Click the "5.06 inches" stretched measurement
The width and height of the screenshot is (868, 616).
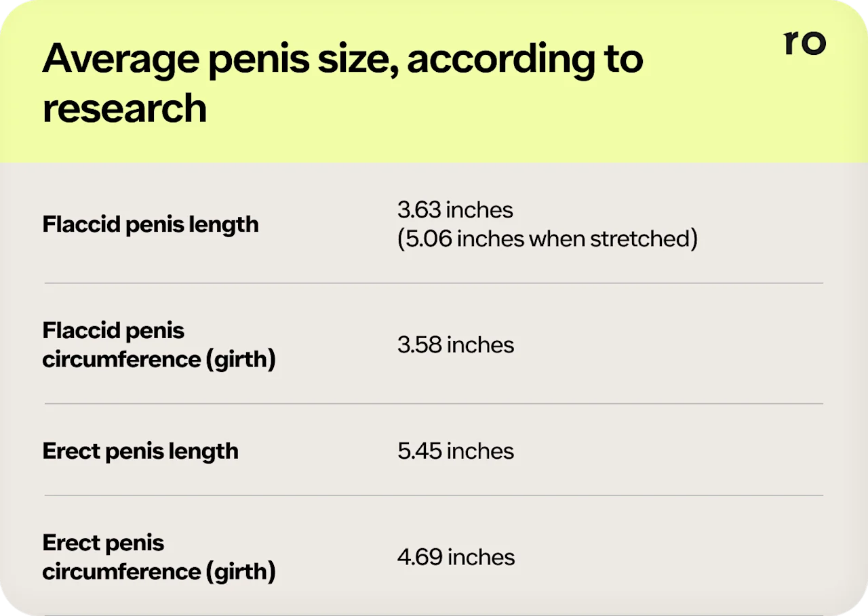pos(462,239)
